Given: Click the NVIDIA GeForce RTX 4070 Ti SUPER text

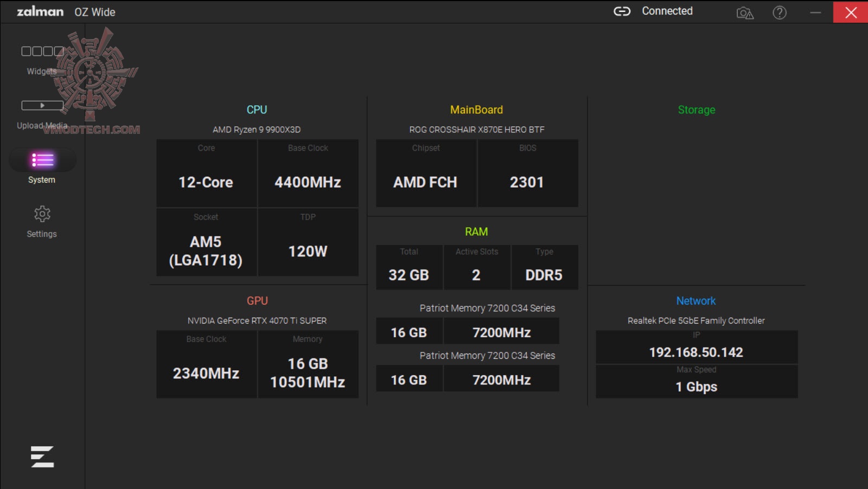Looking at the screenshot, I should pos(257,321).
